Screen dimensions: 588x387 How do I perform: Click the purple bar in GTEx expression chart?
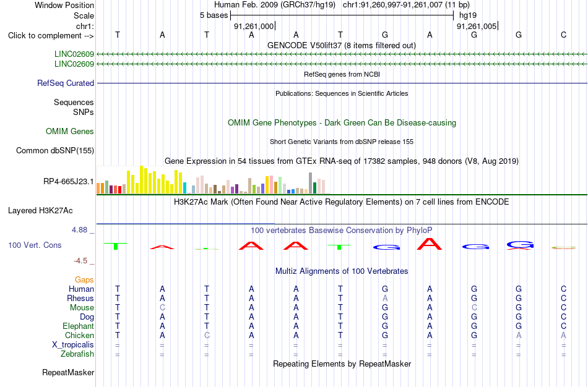(x=236, y=189)
